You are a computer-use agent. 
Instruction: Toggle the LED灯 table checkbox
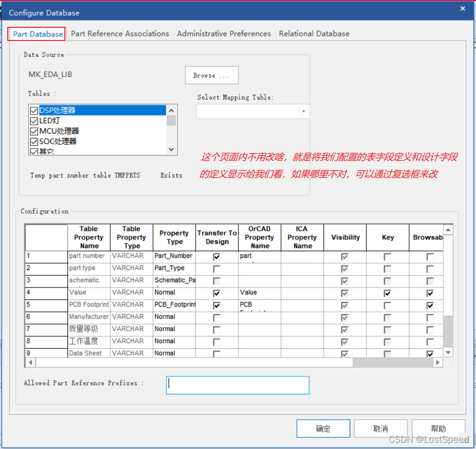point(34,121)
